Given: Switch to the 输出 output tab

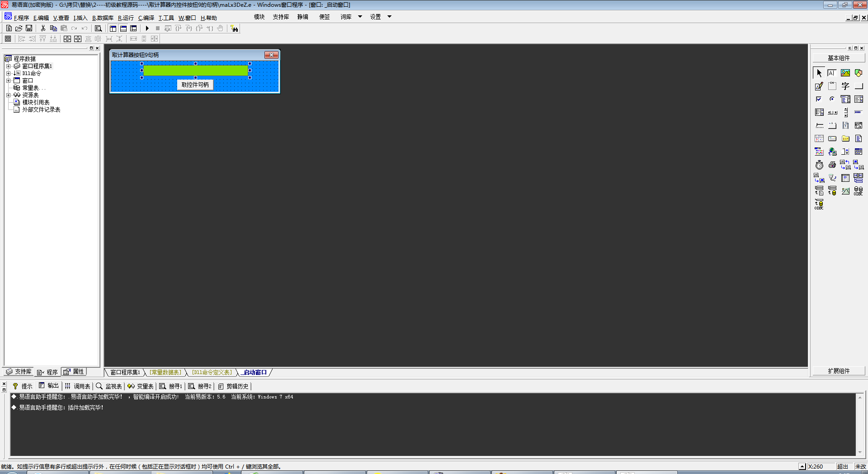Looking at the screenshot, I should coord(48,386).
